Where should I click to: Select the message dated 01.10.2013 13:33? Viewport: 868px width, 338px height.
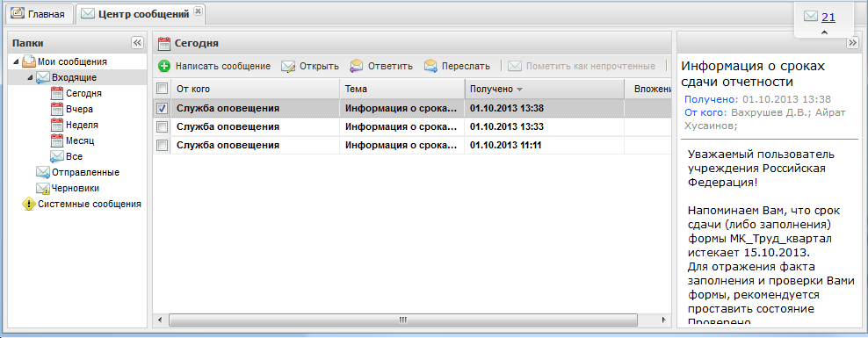tap(411, 127)
